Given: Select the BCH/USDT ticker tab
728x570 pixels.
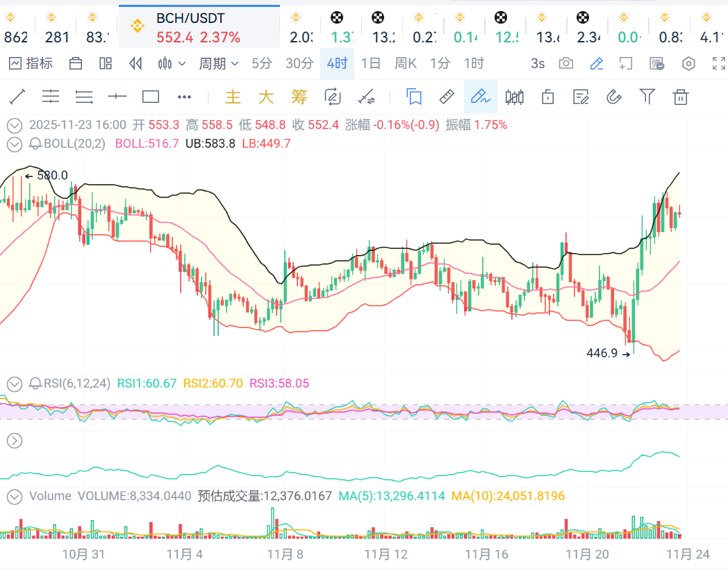Looking at the screenshot, I should click(199, 28).
